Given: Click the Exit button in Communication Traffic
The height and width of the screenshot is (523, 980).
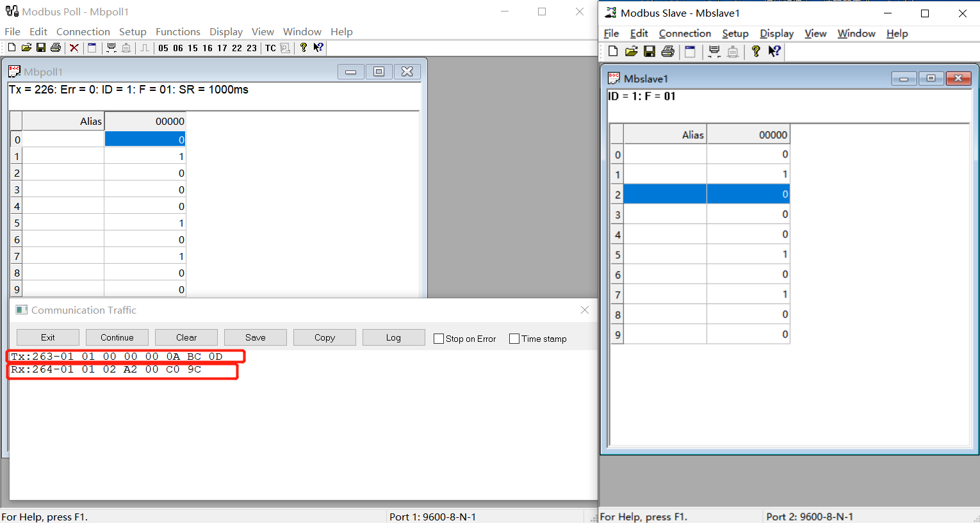Looking at the screenshot, I should click(48, 337).
